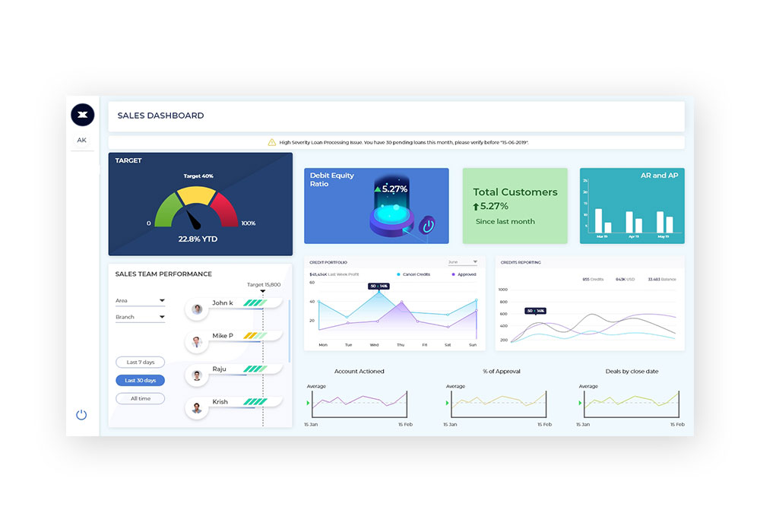
Task: Click % of Approval average arrow marker
Action: 448,403
